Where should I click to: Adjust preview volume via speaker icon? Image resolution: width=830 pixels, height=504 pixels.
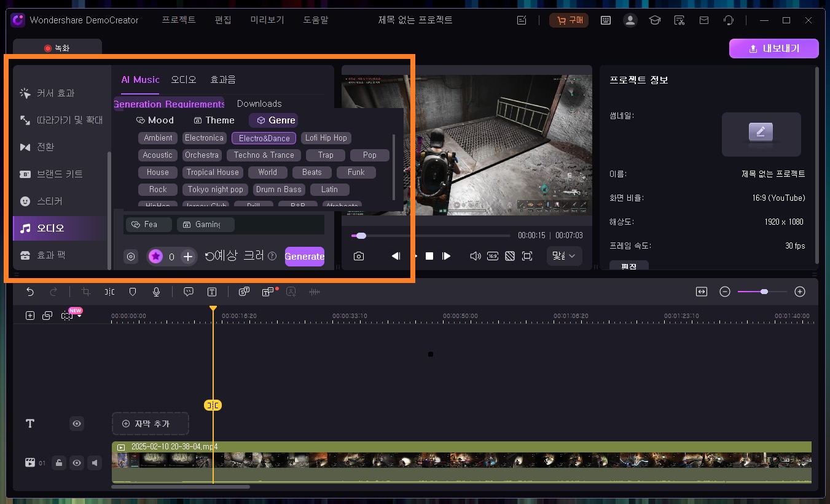pyautogui.click(x=475, y=256)
